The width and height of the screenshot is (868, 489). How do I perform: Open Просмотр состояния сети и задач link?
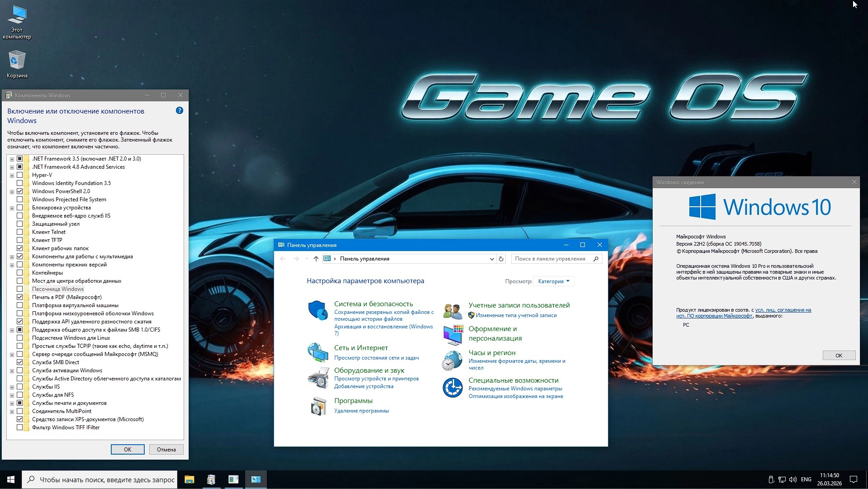(376, 358)
